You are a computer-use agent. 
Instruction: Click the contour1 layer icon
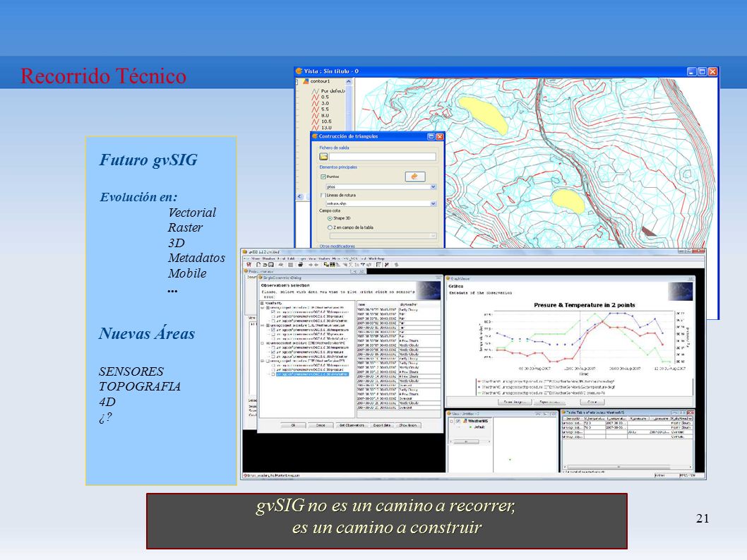(306, 81)
